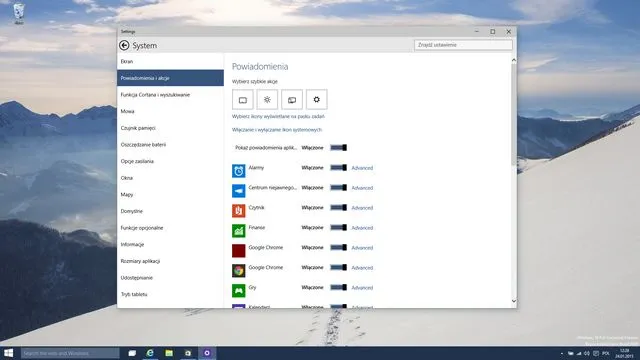Open Funkcja Cortana i wyszukiwanie
Viewport: 640px width, 360px height.
[170, 95]
